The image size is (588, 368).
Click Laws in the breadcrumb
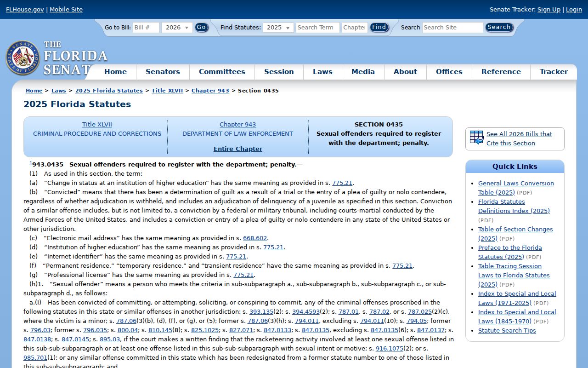59,91
